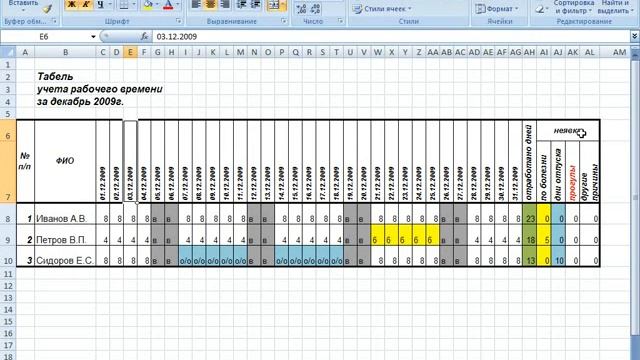Increase decimal places
This screenshot has height=360, width=640.
coord(302,9)
